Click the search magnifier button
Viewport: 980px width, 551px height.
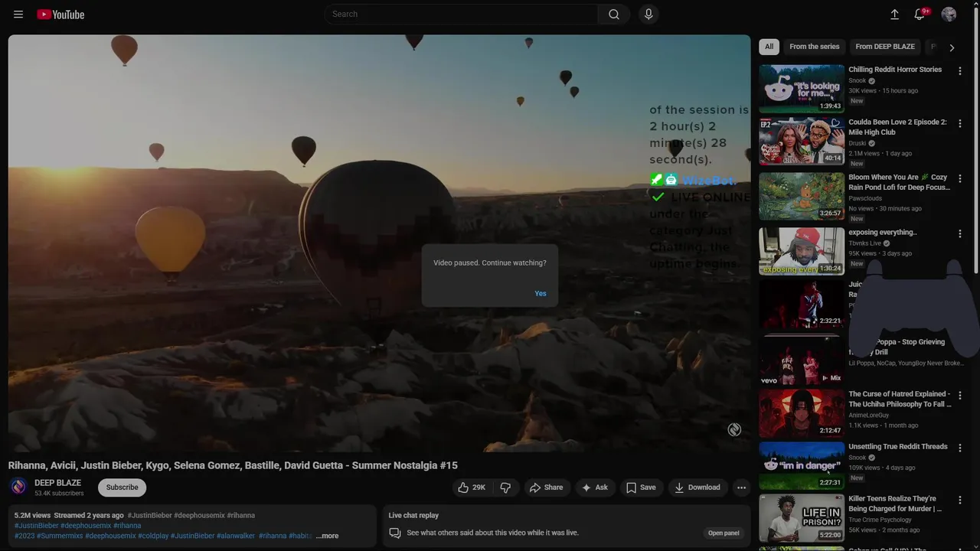coord(614,15)
